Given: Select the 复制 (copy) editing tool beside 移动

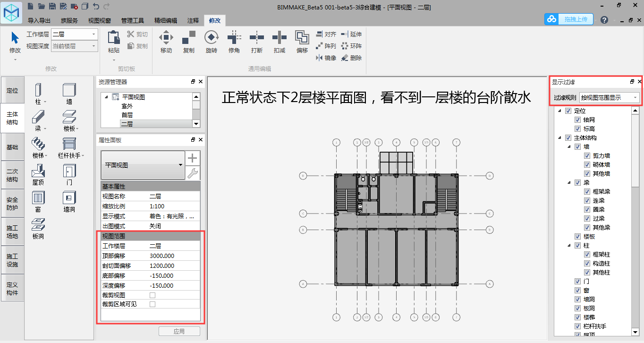Looking at the screenshot, I should (x=189, y=42).
